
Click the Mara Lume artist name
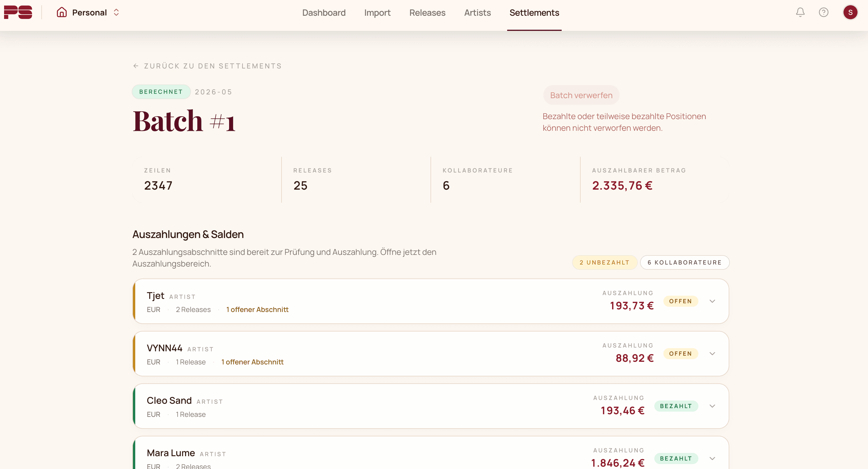point(171,453)
